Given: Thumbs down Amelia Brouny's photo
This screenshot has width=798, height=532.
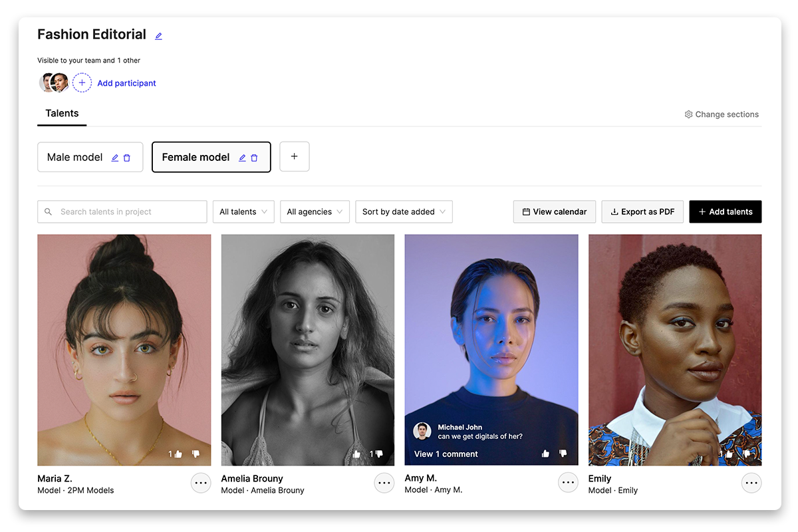Looking at the screenshot, I should click(x=379, y=454).
